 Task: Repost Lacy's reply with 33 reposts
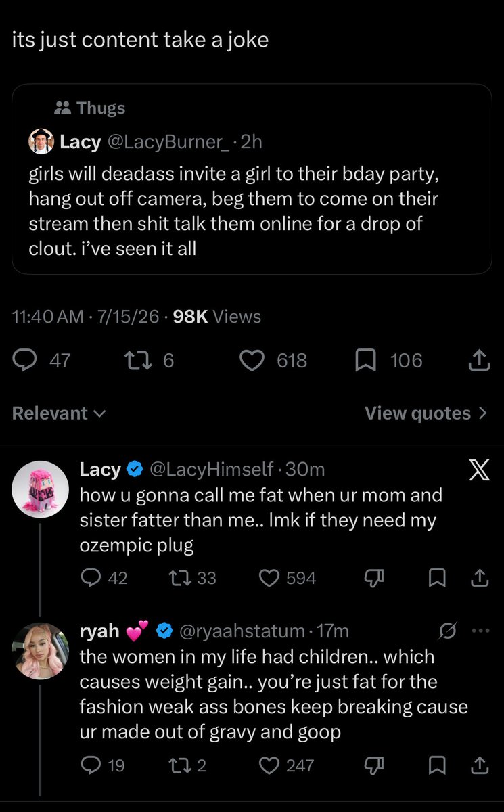click(191, 577)
